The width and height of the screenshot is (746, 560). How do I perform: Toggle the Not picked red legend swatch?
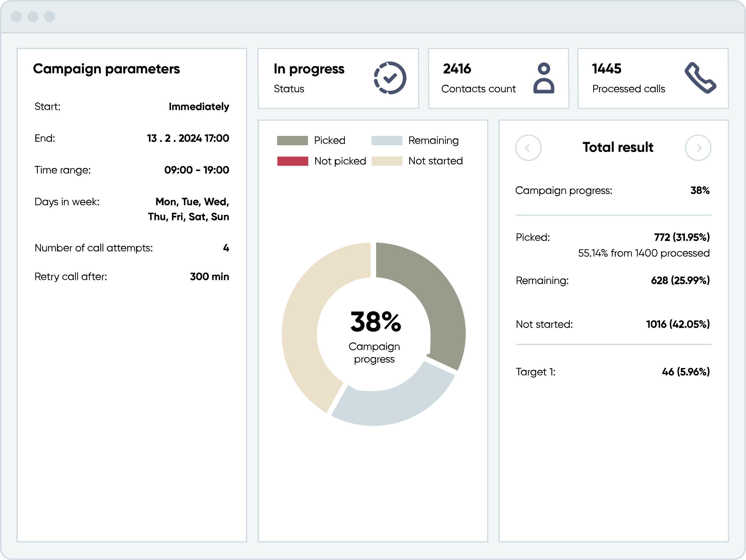[292, 161]
